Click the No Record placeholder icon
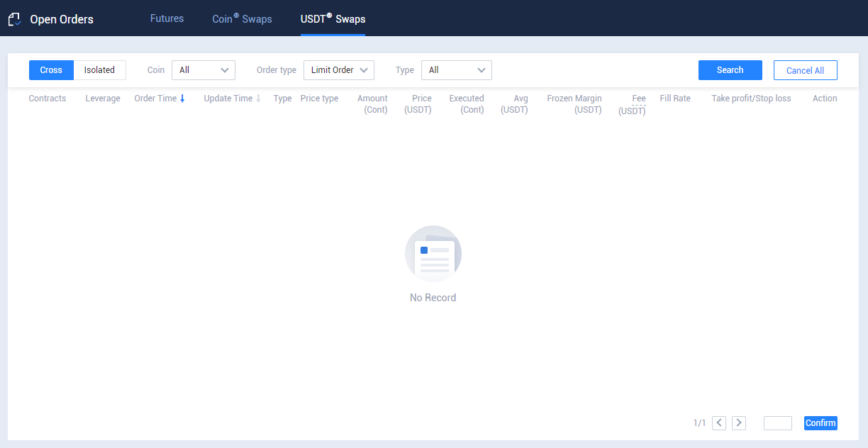Viewport: 868px width, 448px height. tap(433, 254)
